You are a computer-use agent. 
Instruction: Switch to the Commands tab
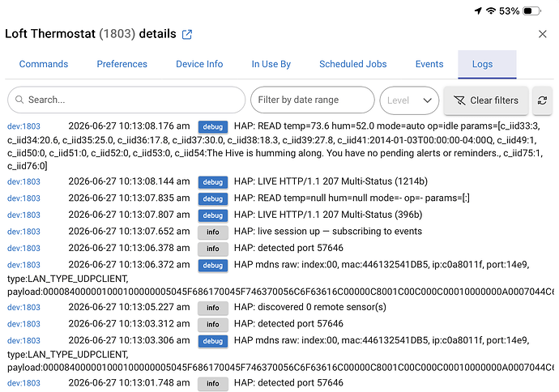pyautogui.click(x=44, y=64)
